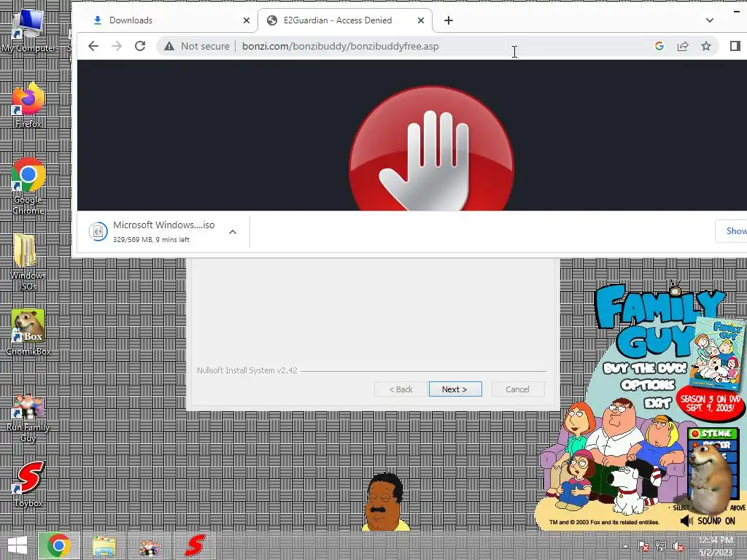The width and height of the screenshot is (747, 560).
Task: Open File Explorer from the taskbar
Action: pos(104,546)
